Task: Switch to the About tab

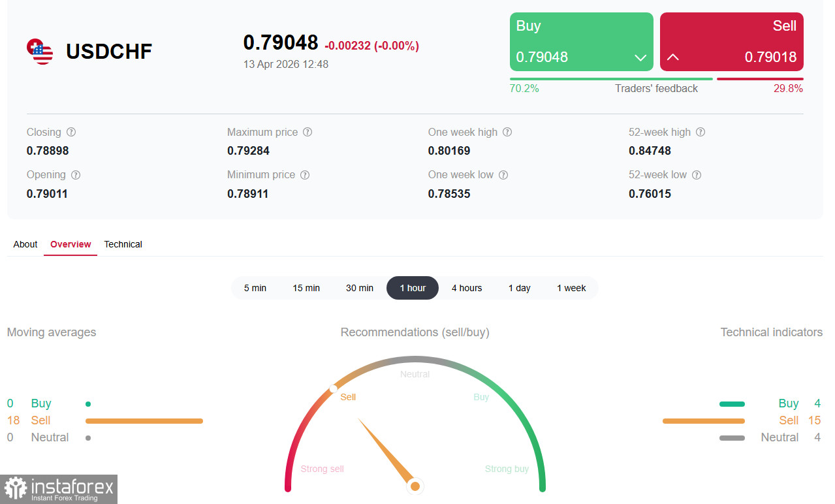Action: 25,244
